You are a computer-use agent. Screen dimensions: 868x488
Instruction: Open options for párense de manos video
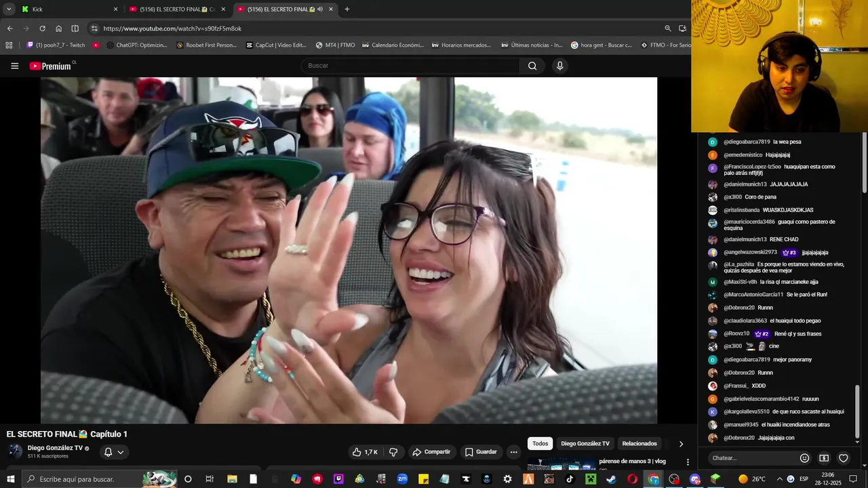coord(688,462)
